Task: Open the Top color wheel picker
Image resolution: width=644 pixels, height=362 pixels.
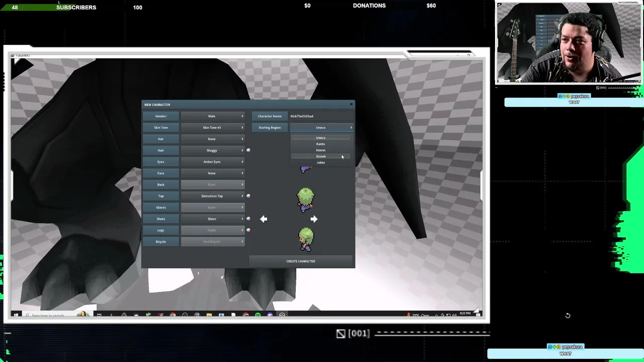Action: point(248,196)
